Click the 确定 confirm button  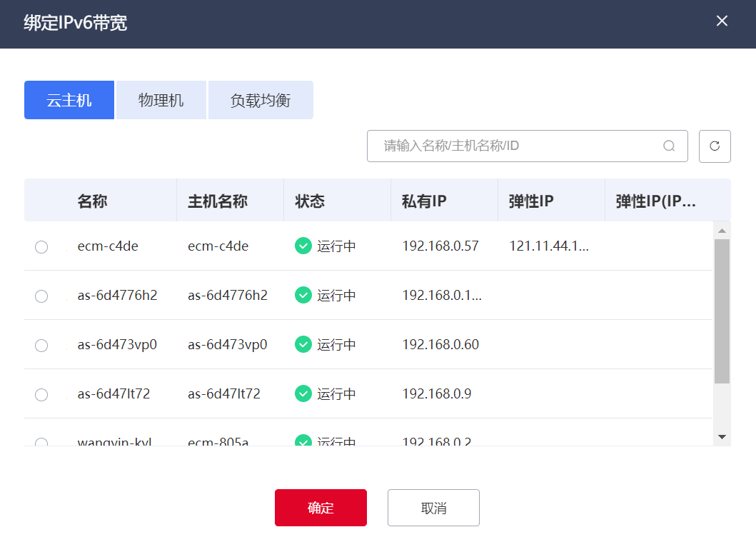(320, 507)
